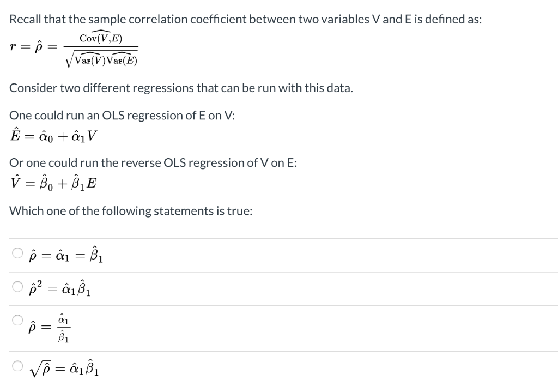Choose the radio button for ρ̂² = α̂₁β̂₁
Viewport: 558px width, 392px height.
[17, 287]
